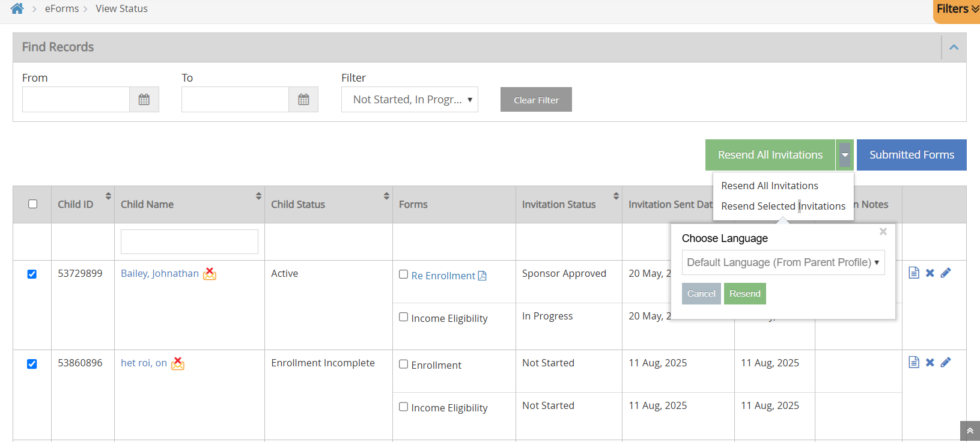Open the Submitted Forms button

tap(912, 155)
